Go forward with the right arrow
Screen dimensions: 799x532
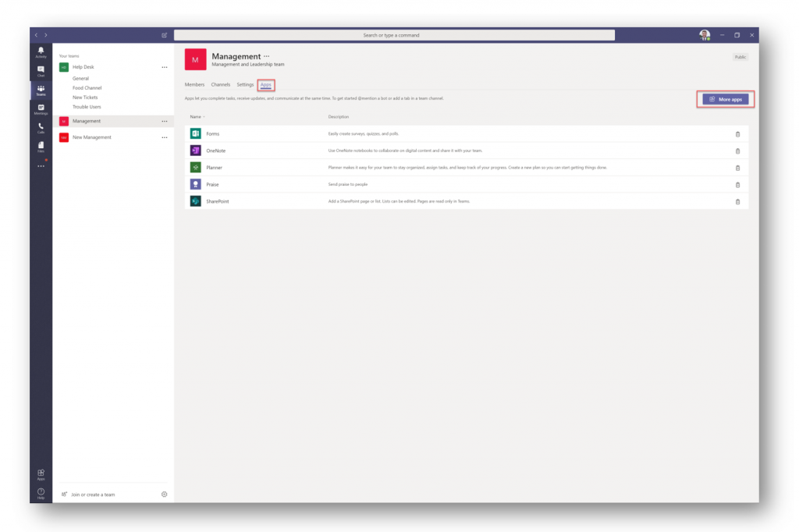46,35
